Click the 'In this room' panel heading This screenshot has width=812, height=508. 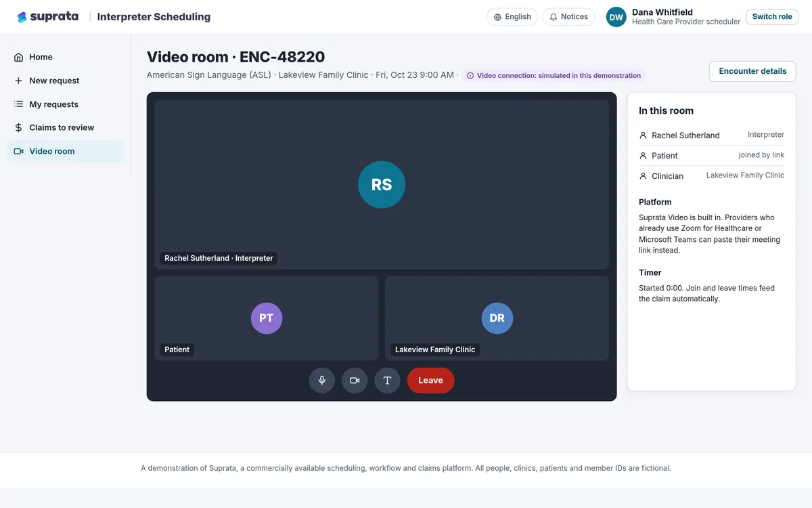pyautogui.click(x=666, y=110)
